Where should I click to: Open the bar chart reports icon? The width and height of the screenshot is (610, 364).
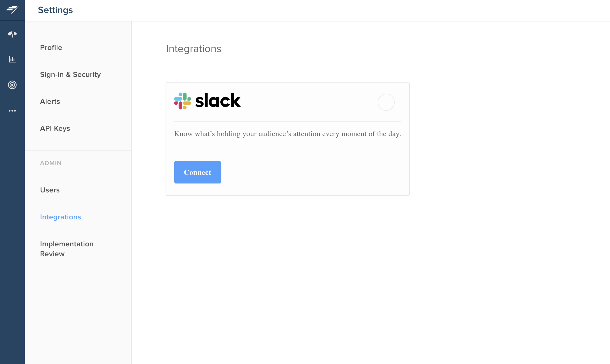point(12,59)
